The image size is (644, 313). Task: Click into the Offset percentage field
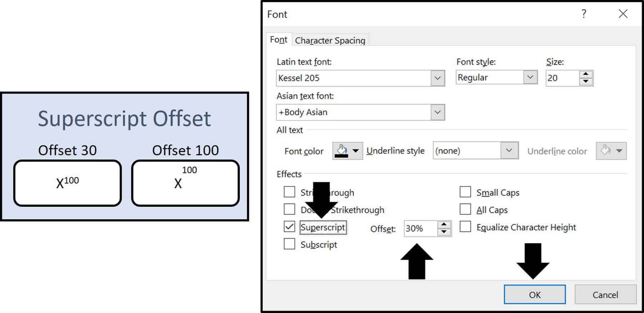point(420,228)
